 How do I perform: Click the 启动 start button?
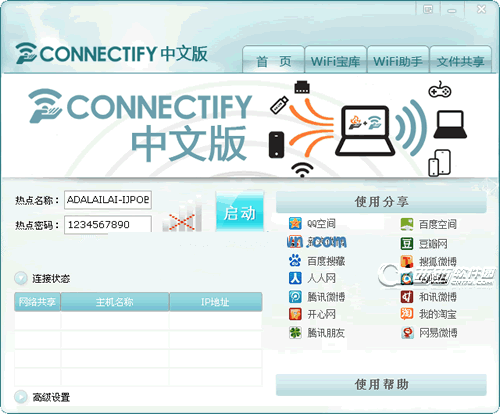click(240, 212)
